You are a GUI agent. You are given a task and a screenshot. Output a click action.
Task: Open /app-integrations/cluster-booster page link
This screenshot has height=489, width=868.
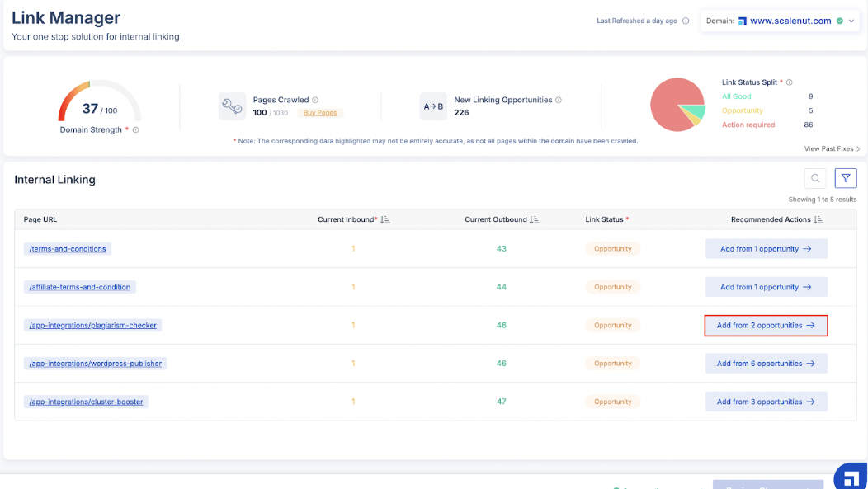[87, 402]
